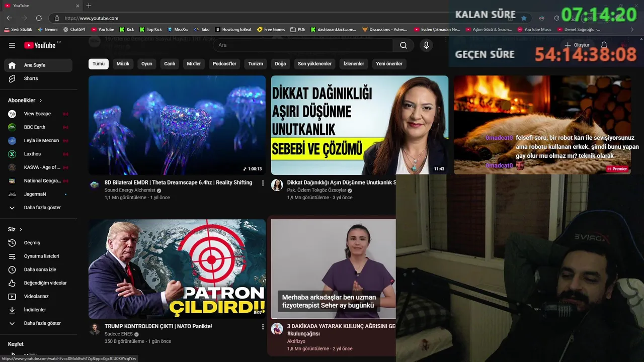
Task: Open the YouTube hamburger guide menu
Action: pyautogui.click(x=12, y=45)
